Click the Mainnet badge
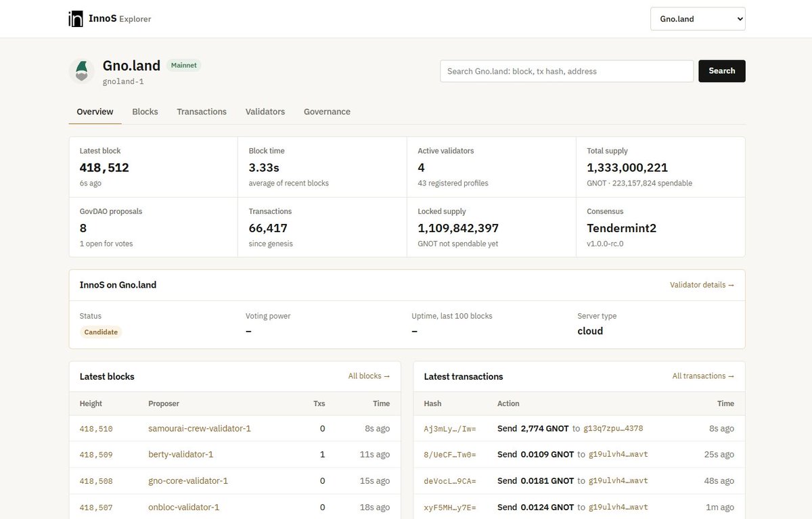 184,66
